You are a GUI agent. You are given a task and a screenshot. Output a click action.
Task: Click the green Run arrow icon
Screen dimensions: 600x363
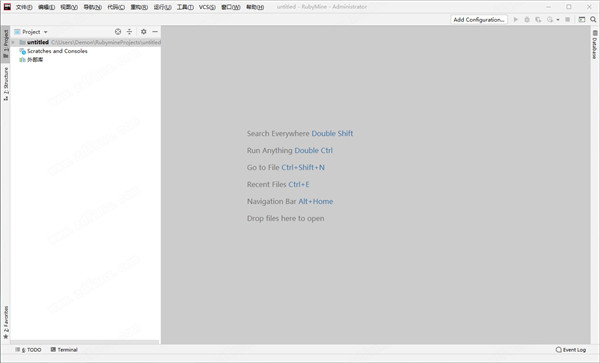[x=515, y=20]
